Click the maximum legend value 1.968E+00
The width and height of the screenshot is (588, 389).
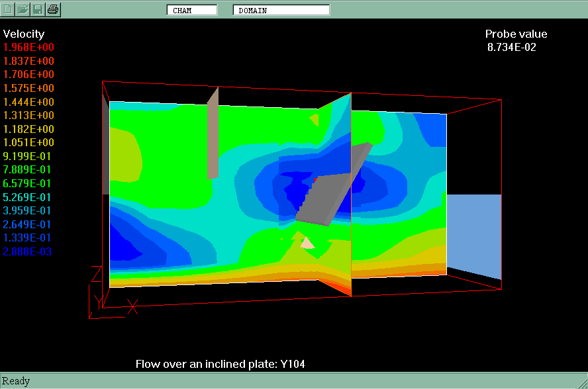[x=29, y=48]
